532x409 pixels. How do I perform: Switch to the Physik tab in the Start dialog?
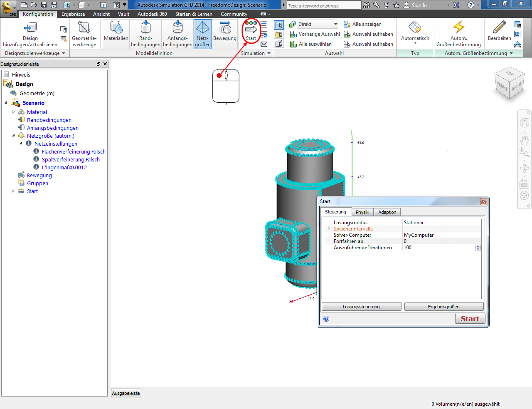pyautogui.click(x=362, y=212)
